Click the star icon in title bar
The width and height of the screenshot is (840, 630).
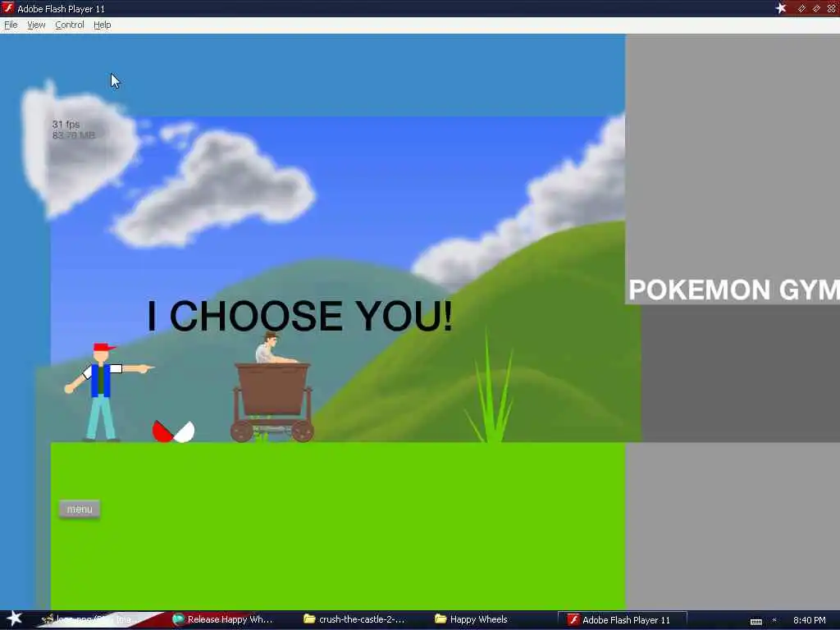[x=781, y=8]
